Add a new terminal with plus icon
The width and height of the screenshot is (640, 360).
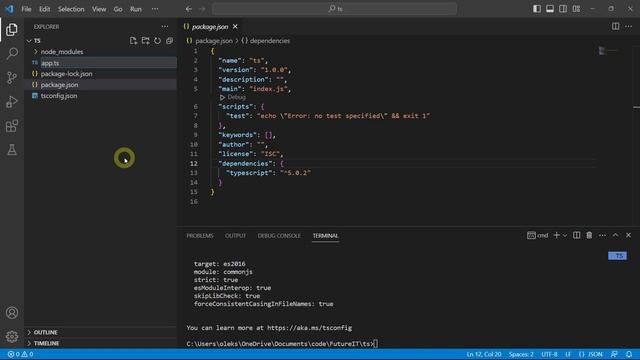pyautogui.click(x=556, y=236)
